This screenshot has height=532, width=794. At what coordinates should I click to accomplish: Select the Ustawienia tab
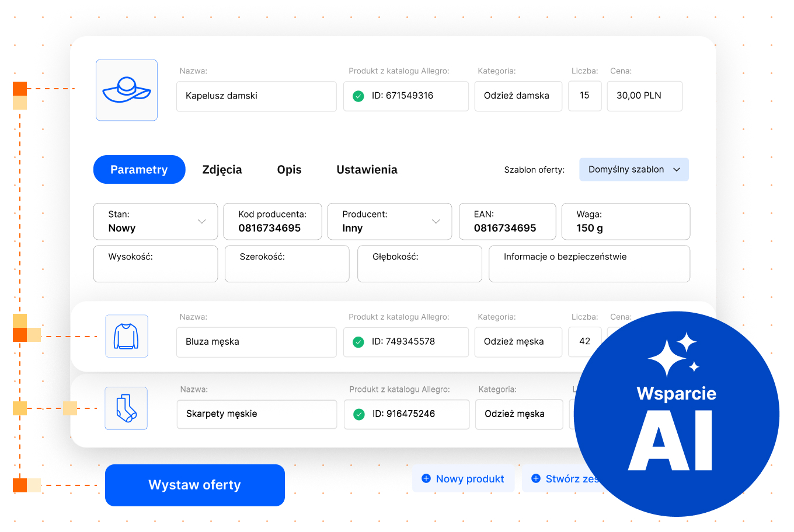coord(367,170)
